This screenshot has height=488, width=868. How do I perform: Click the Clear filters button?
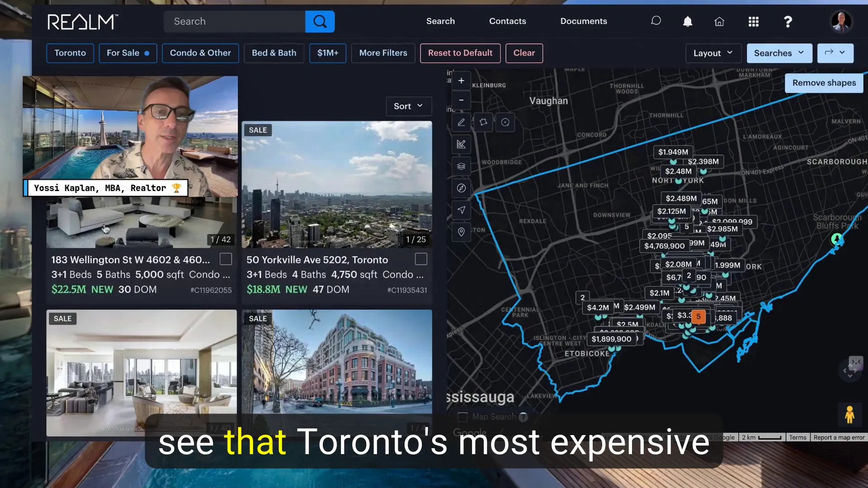coord(524,53)
